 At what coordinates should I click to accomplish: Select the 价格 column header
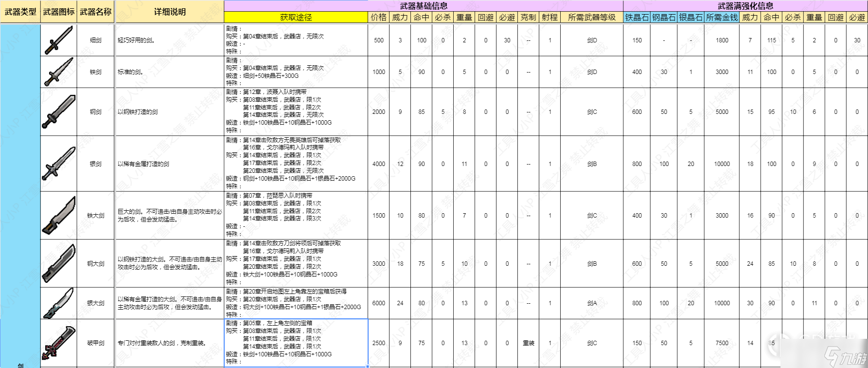coord(379,17)
